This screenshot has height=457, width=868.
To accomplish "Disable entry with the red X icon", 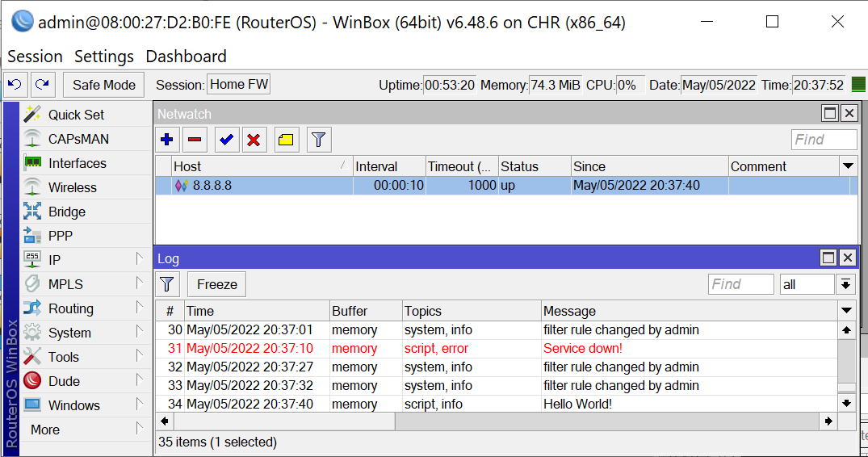I will 254,140.
